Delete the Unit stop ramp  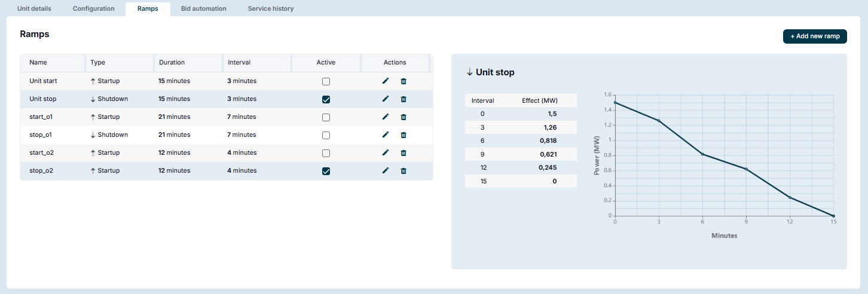[404, 99]
